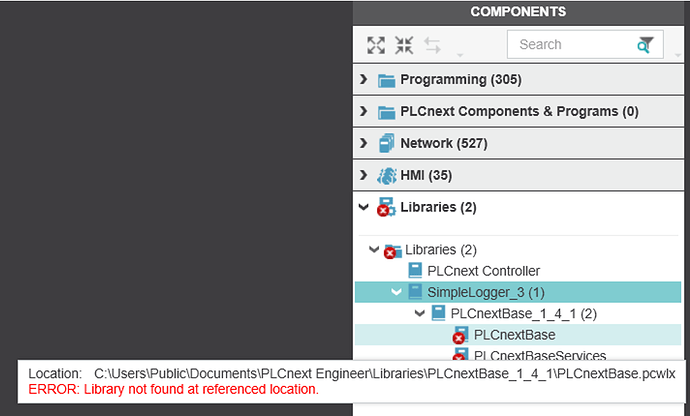The width and height of the screenshot is (690, 416).
Task: Collapse the PLCnextBase_1_4_1 (2) node
Action: (420, 313)
